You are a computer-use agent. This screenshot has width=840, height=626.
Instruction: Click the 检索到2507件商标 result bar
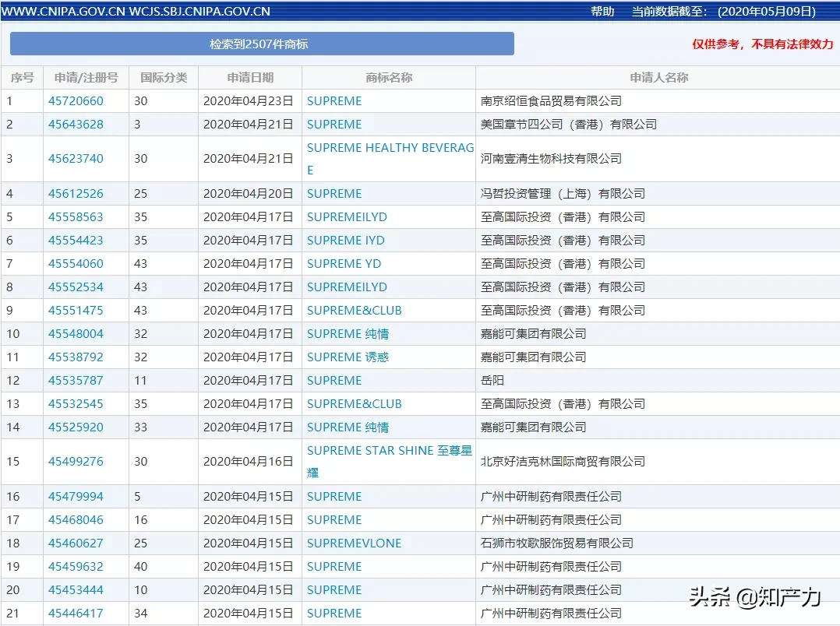[262, 44]
